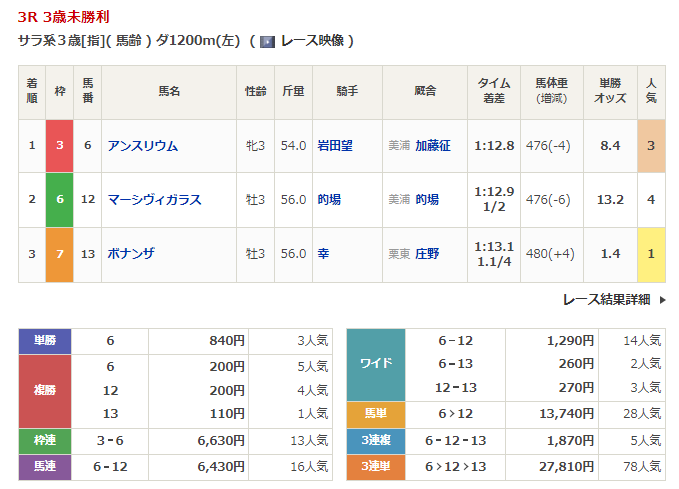Select the 単勝 payout label

[45, 341]
